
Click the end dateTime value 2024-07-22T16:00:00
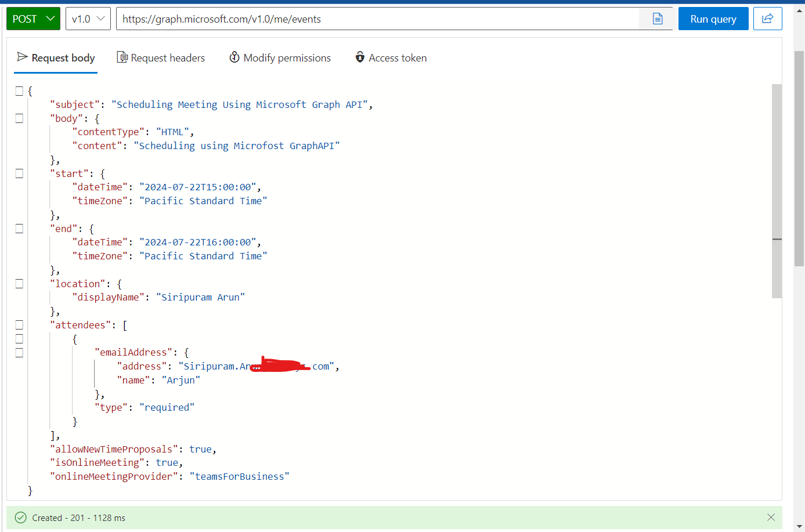tap(198, 243)
